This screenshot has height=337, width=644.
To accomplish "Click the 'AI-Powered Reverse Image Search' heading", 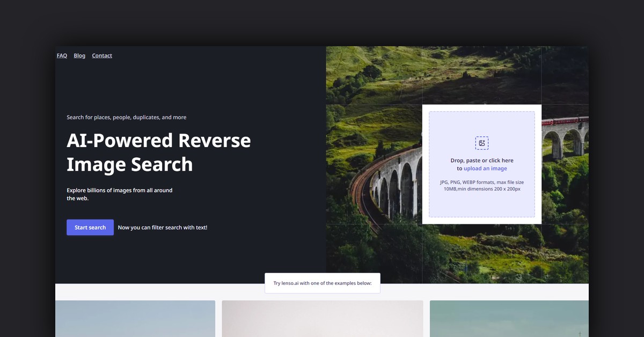I will tap(158, 152).
